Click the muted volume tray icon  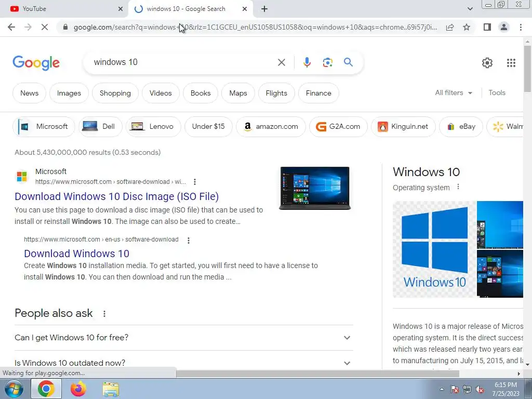click(x=480, y=390)
